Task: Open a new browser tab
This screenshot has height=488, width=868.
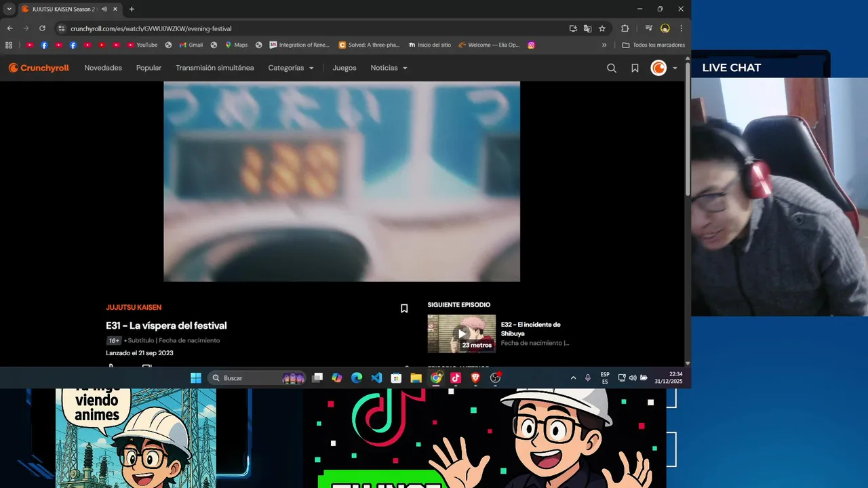Action: (x=132, y=9)
